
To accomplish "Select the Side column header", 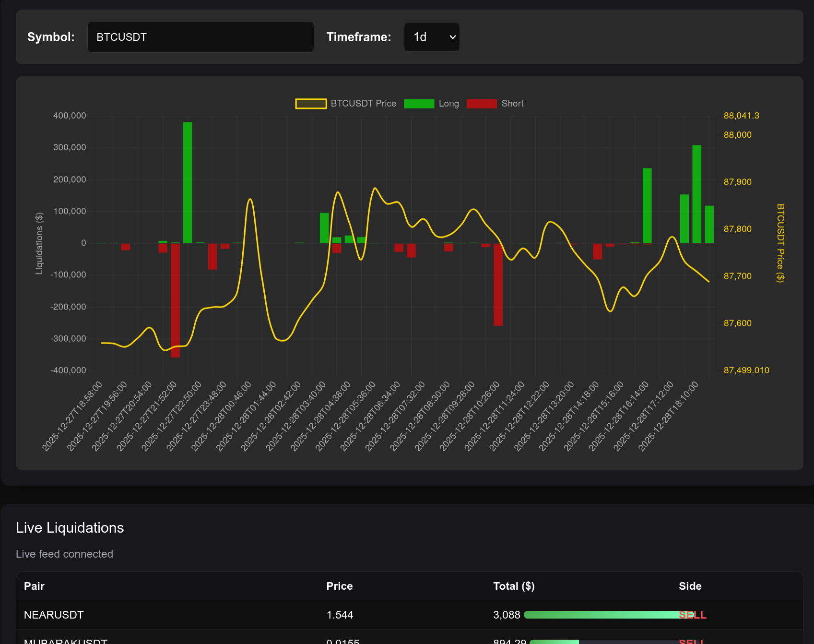I will click(x=690, y=586).
